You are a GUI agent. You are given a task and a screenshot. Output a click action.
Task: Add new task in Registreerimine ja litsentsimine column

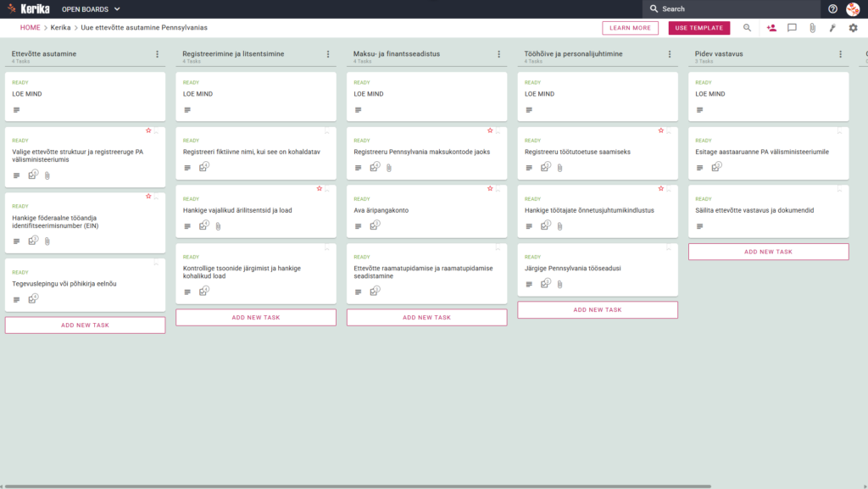(x=256, y=318)
